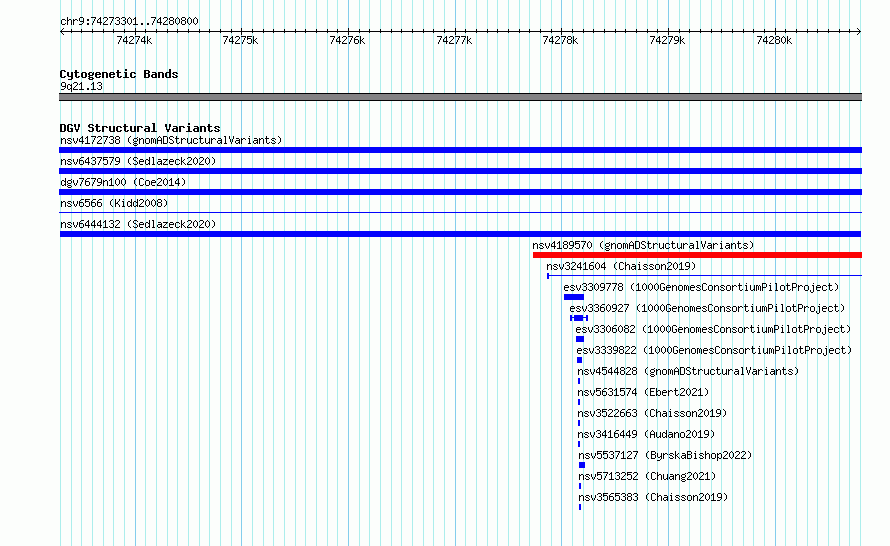Open the nsv4544828 gnomADStructuralVariants label
The height and width of the screenshot is (546, 890).
688,371
